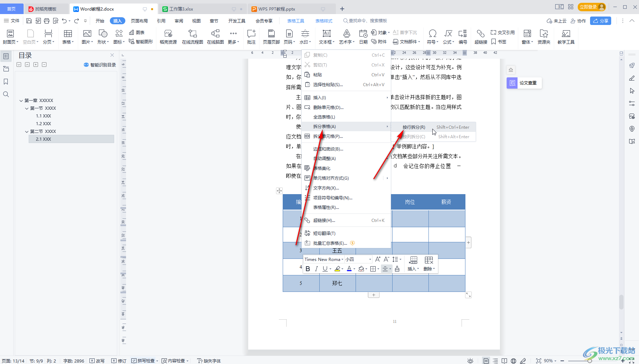Choose 按行拆分(R) from the submenu
The image size is (639, 364).
[x=433, y=127]
